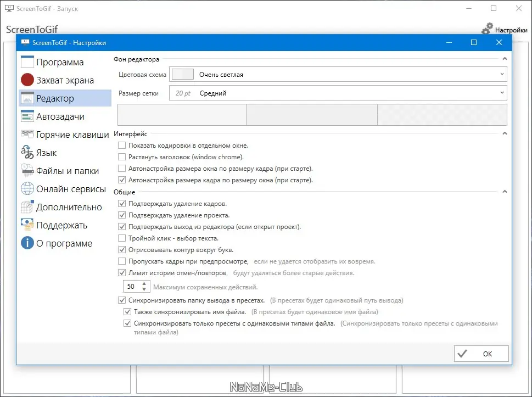Maximize the settings window
This screenshot has width=532, height=397.
click(474, 42)
